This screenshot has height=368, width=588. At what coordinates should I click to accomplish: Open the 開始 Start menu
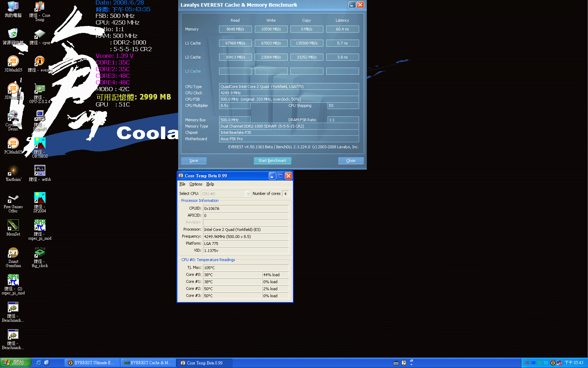pyautogui.click(x=16, y=363)
